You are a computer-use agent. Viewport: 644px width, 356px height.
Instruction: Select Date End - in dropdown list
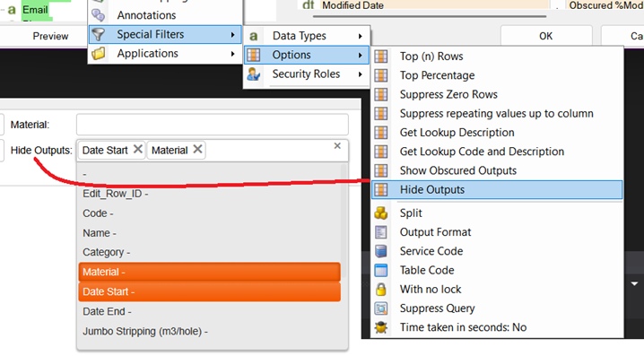tap(210, 311)
